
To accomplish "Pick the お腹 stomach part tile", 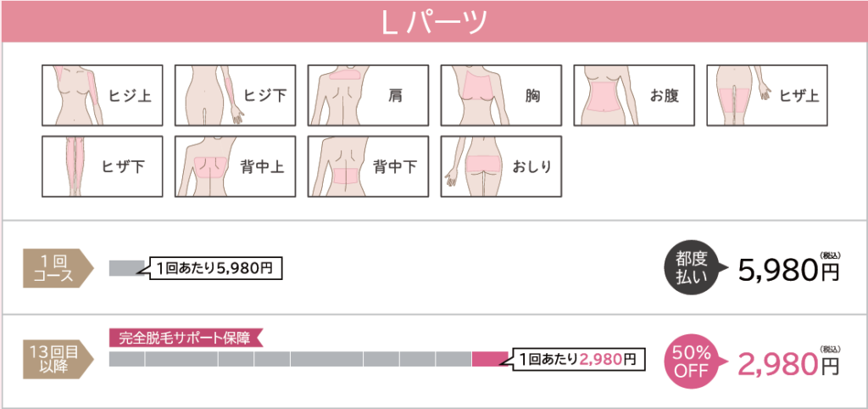I will click(x=634, y=95).
